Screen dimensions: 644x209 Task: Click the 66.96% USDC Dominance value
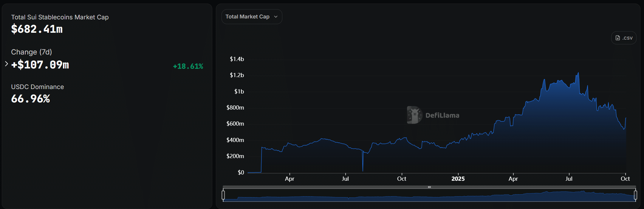[x=30, y=99]
